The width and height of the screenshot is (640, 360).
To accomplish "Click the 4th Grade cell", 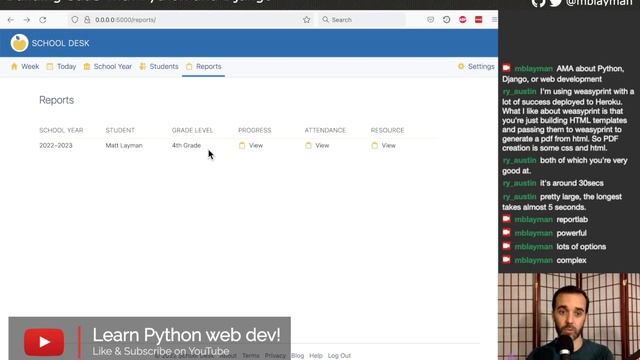I will (186, 145).
